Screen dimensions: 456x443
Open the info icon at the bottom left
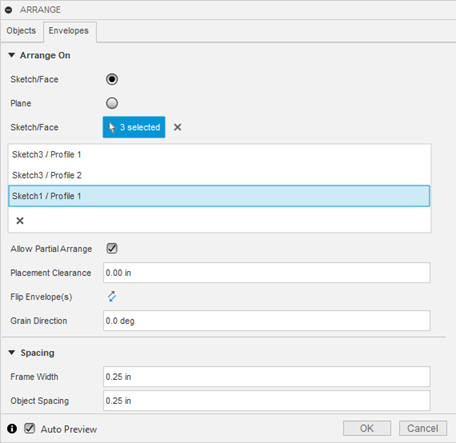coord(12,429)
